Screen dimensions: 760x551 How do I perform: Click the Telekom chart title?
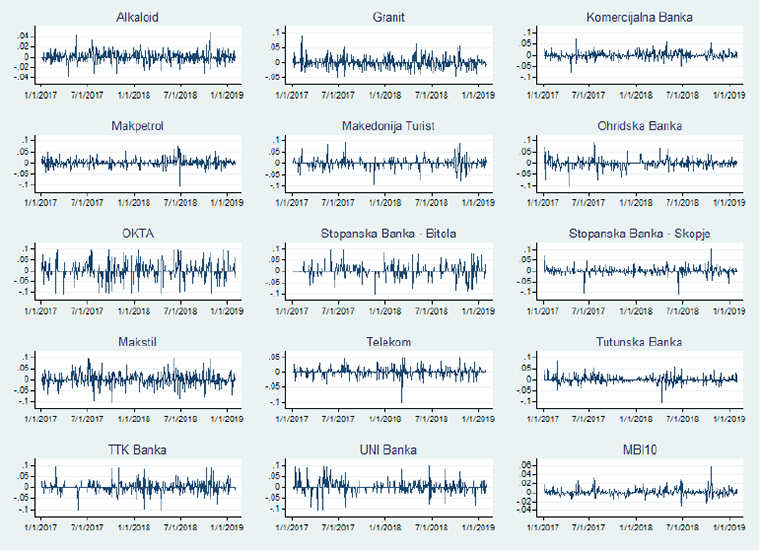tap(389, 342)
